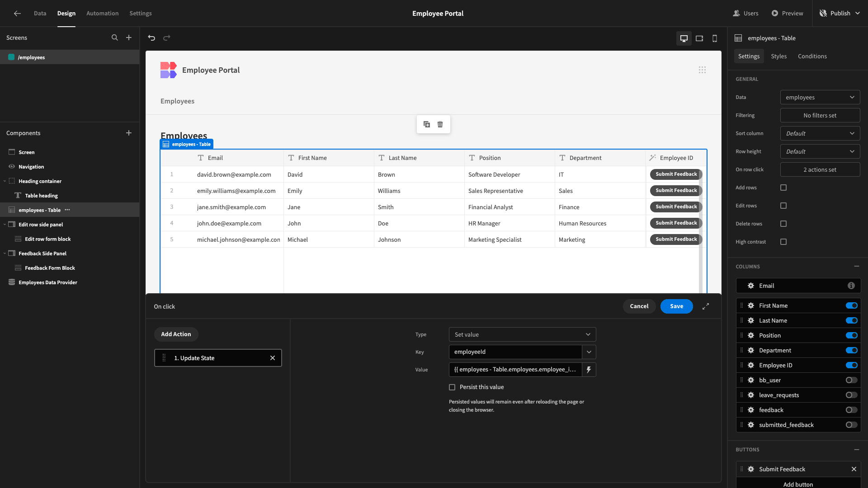868x488 pixels.
Task: Delete the selected table with trash icon
Action: (440, 124)
